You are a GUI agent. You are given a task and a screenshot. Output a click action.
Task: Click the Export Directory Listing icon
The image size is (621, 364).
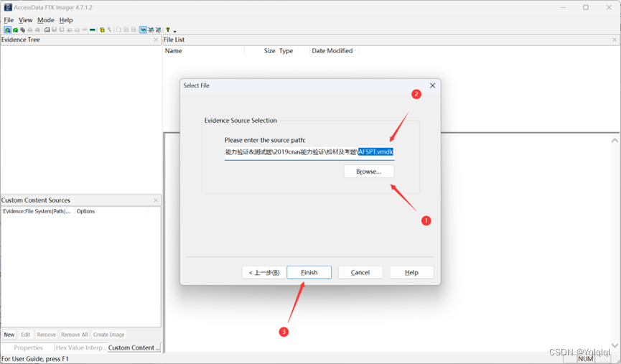coord(134,29)
